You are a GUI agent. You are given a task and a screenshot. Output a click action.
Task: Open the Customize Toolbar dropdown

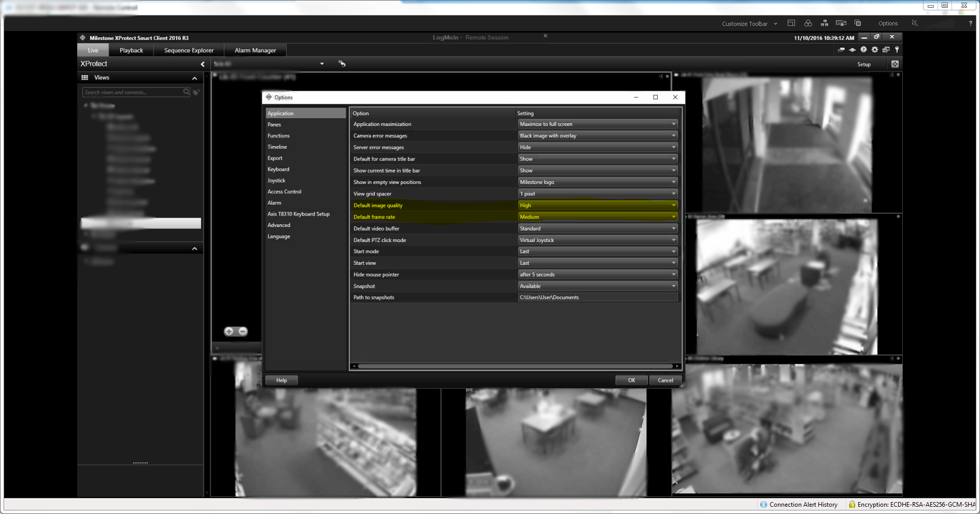pyautogui.click(x=749, y=24)
